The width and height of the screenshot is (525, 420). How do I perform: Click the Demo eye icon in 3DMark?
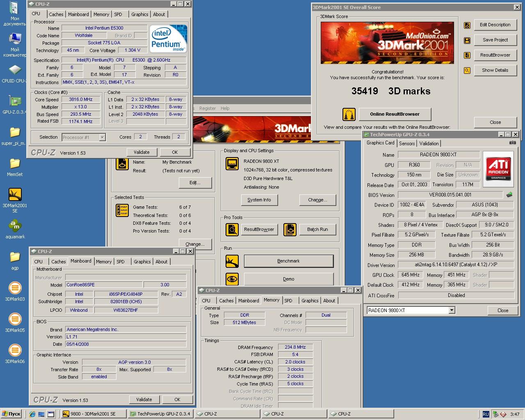232,279
